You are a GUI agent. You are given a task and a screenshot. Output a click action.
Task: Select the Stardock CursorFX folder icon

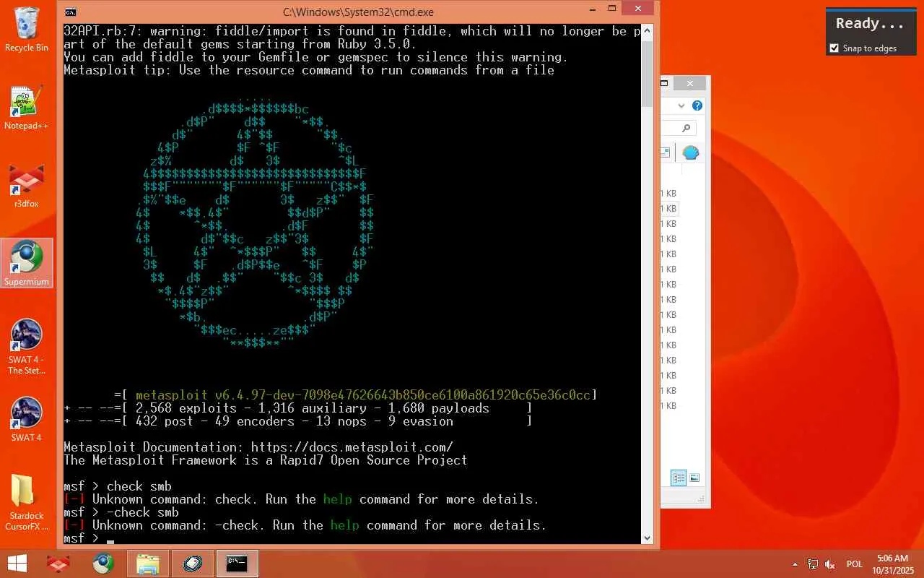click(x=27, y=502)
